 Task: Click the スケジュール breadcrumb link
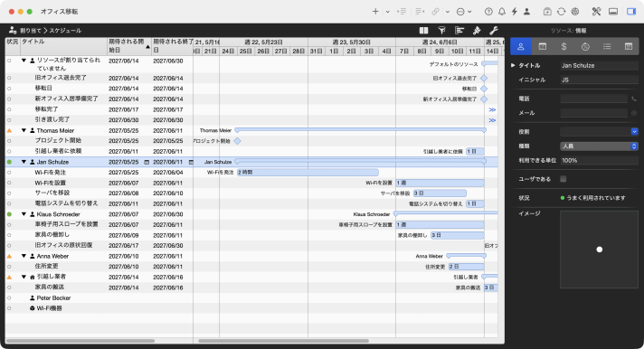pyautogui.click(x=65, y=31)
